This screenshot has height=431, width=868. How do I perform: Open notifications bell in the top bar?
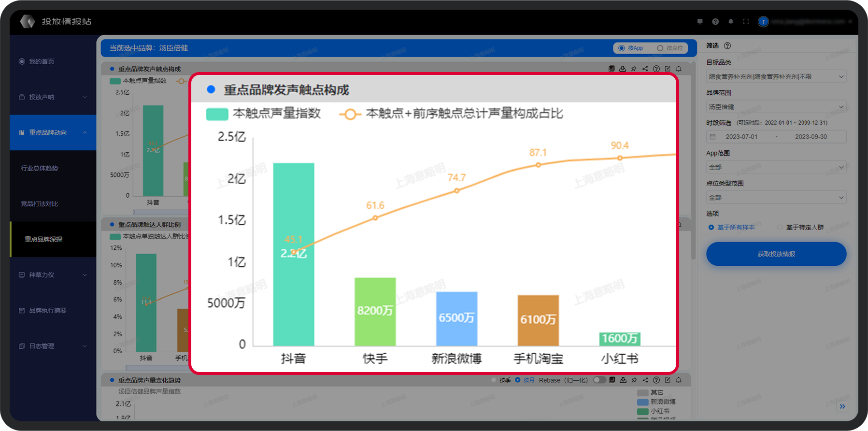point(731,22)
